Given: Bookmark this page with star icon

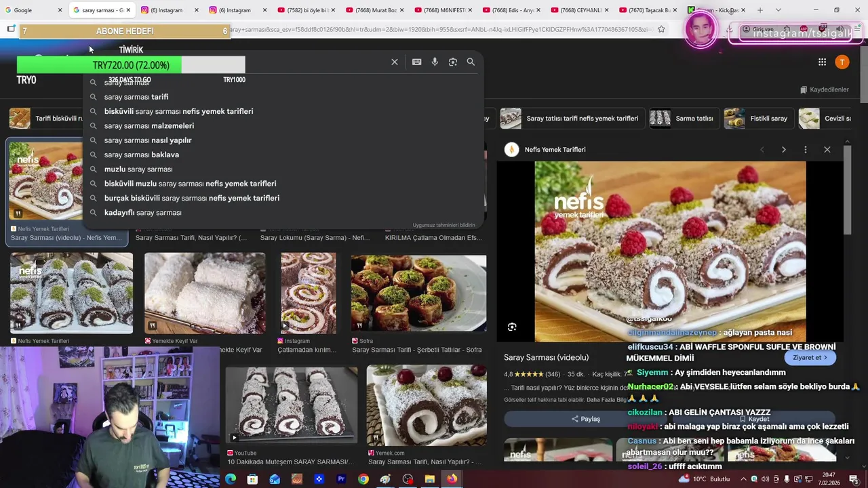Looking at the screenshot, I should pos(661,29).
